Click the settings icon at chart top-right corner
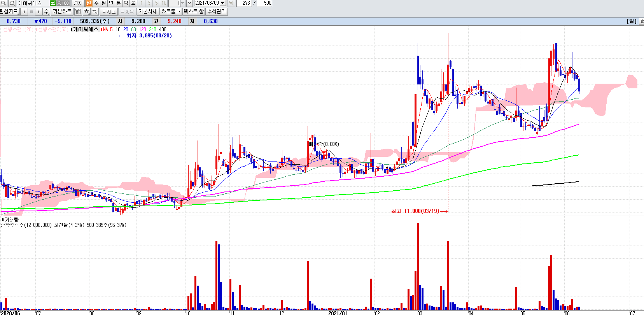 (x=641, y=21)
